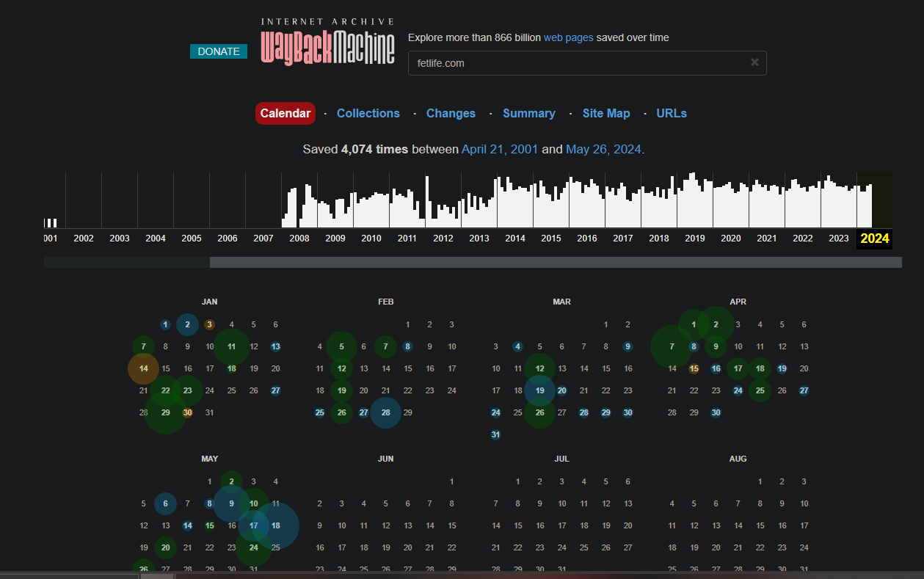This screenshot has height=579, width=924.
Task: Clear the search box with the X icon
Action: point(754,62)
